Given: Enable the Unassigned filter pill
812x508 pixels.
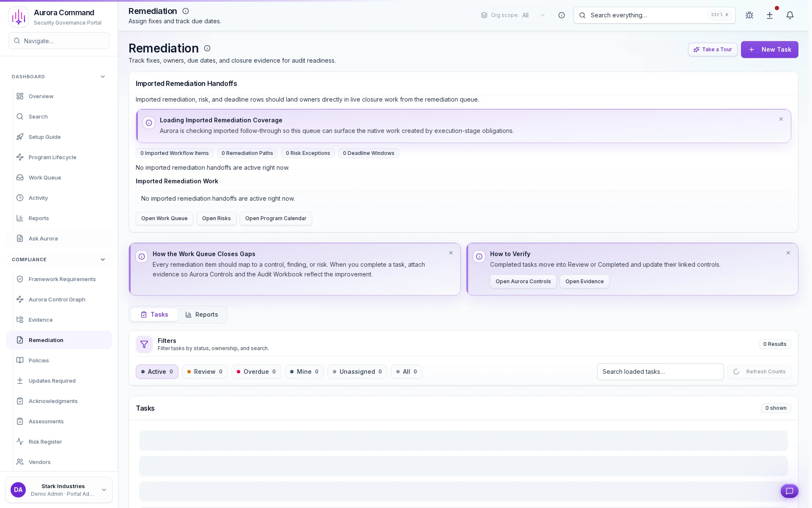Looking at the screenshot, I should [x=357, y=371].
